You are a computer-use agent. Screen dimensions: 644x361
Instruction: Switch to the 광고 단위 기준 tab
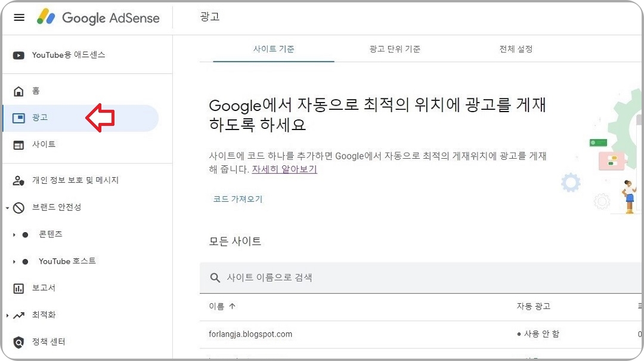tap(395, 50)
